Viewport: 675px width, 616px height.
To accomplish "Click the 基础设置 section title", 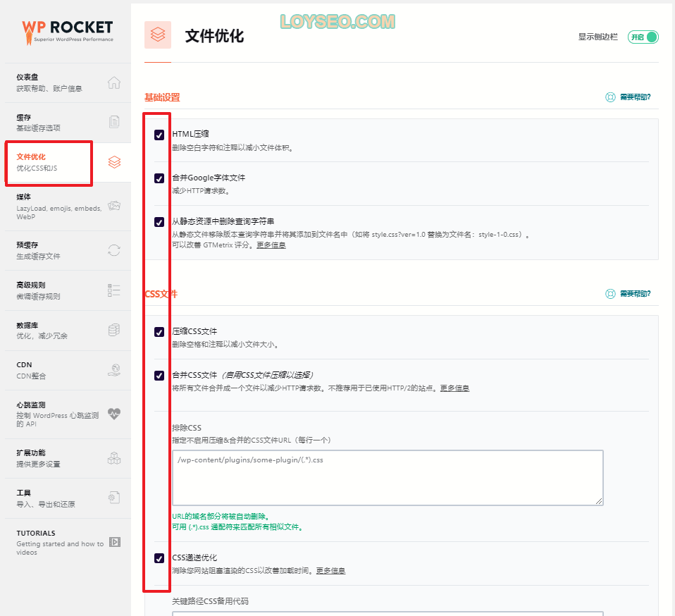I will pyautogui.click(x=162, y=98).
